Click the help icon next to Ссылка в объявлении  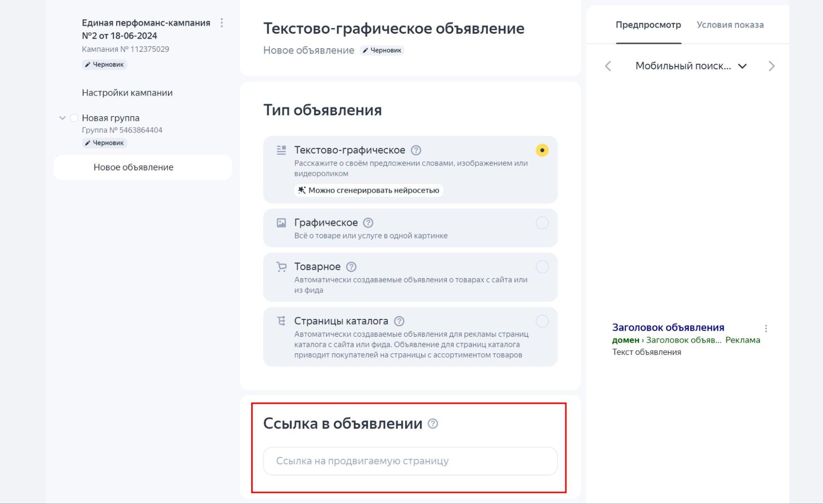click(432, 423)
